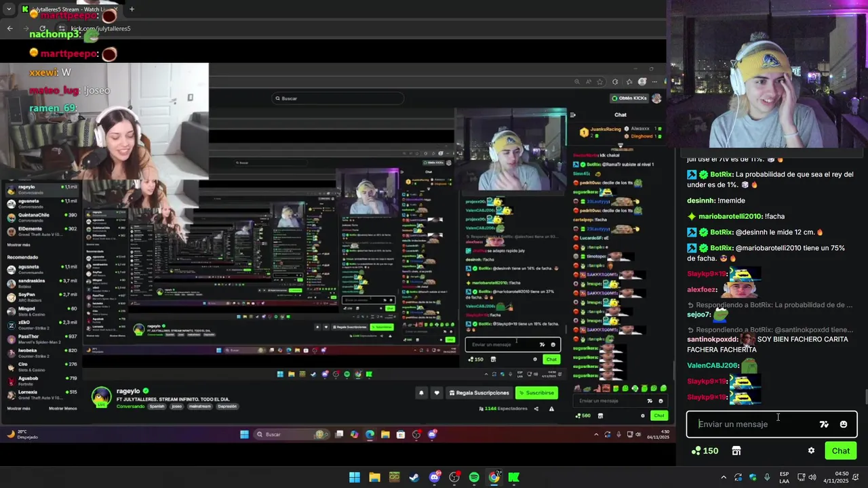Click the microphone tray icon
Image resolution: width=868 pixels, height=488 pixels.
tap(767, 477)
